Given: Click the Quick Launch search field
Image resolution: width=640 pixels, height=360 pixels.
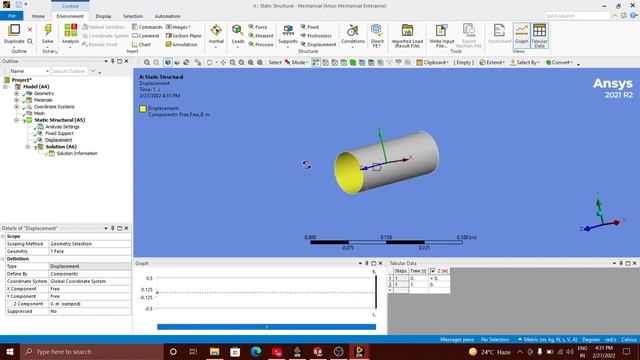Looking at the screenshot, I should point(577,16).
